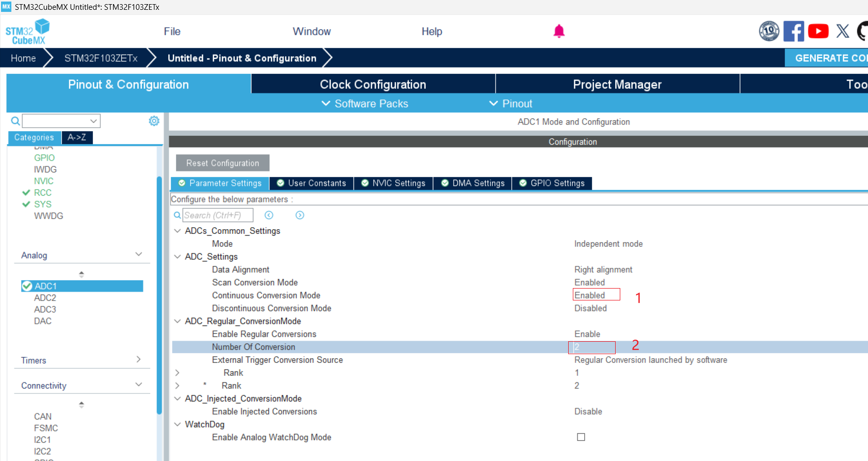Click the RCC green checkmark
The height and width of the screenshot is (461, 868).
click(26, 193)
